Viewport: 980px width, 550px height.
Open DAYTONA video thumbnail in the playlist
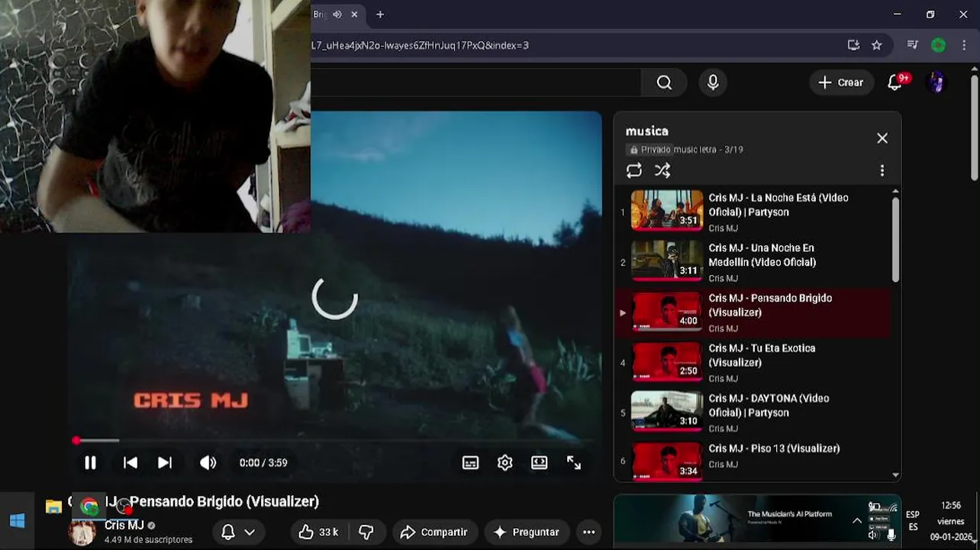[666, 411]
